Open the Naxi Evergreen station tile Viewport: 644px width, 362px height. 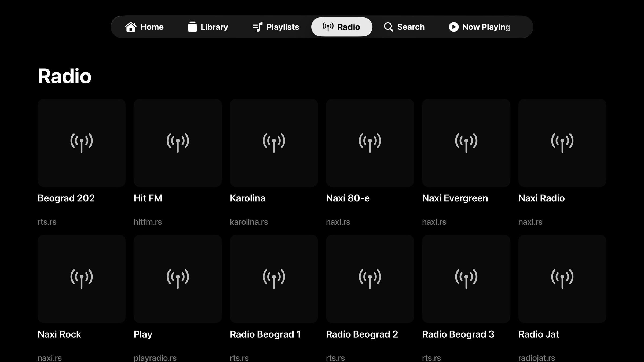tap(466, 143)
